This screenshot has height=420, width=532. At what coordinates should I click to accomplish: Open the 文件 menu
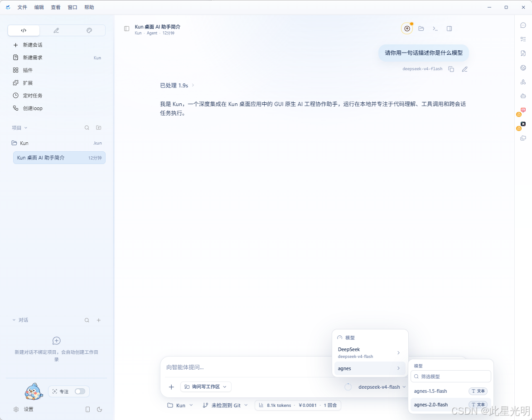(x=22, y=7)
